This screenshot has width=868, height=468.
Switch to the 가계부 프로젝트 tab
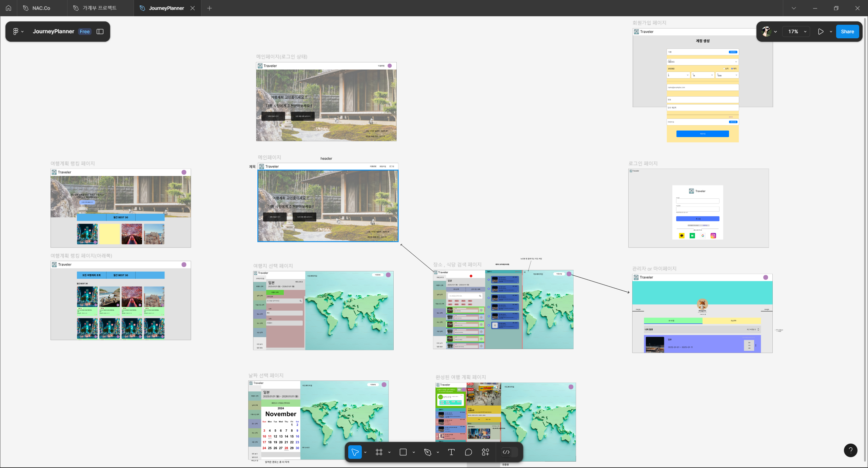point(100,8)
